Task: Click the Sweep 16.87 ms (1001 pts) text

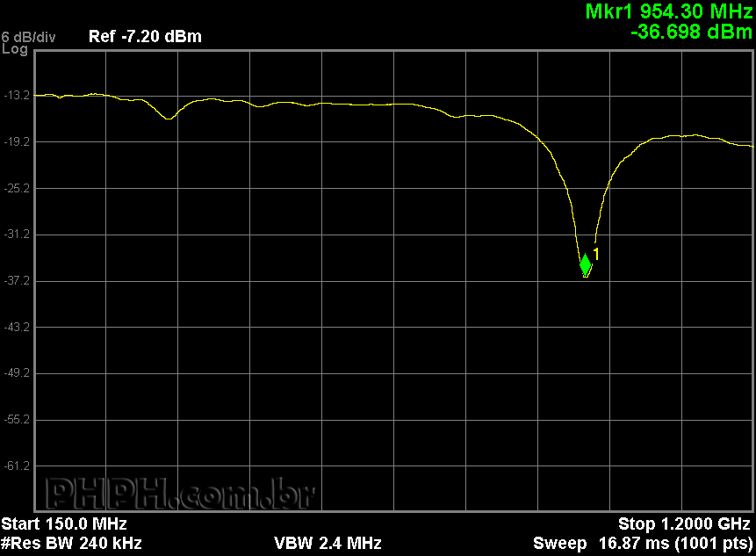Action: pyautogui.click(x=644, y=544)
